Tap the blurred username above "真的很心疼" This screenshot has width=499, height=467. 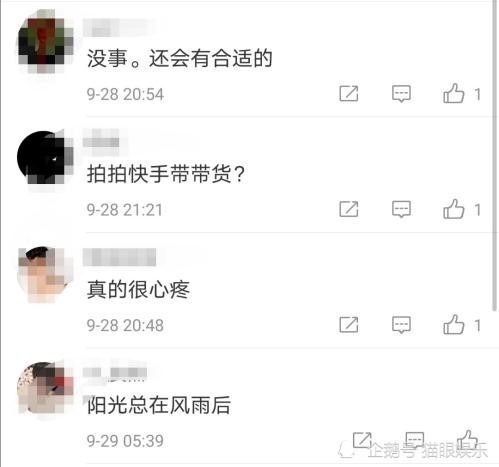[119, 257]
